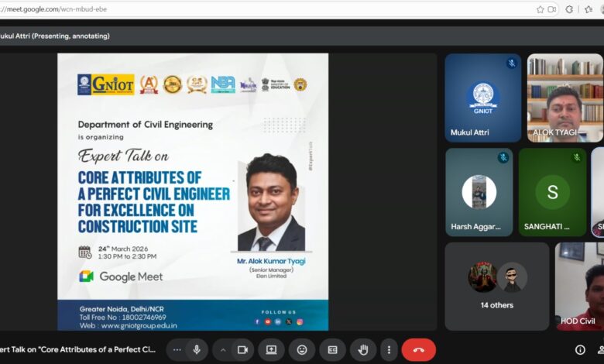The image size is (604, 364).
Task: Click the Harsh Aggar... video tile
Action: coord(479,192)
